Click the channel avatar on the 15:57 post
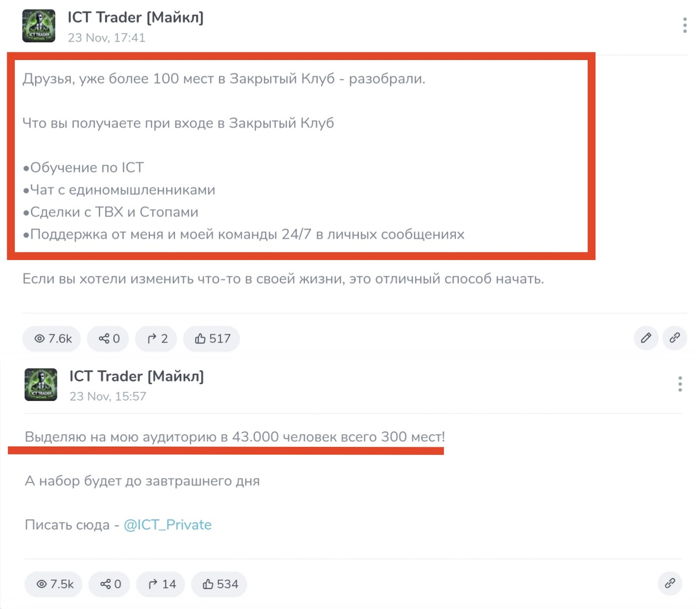Image resolution: width=700 pixels, height=609 pixels. [x=41, y=384]
